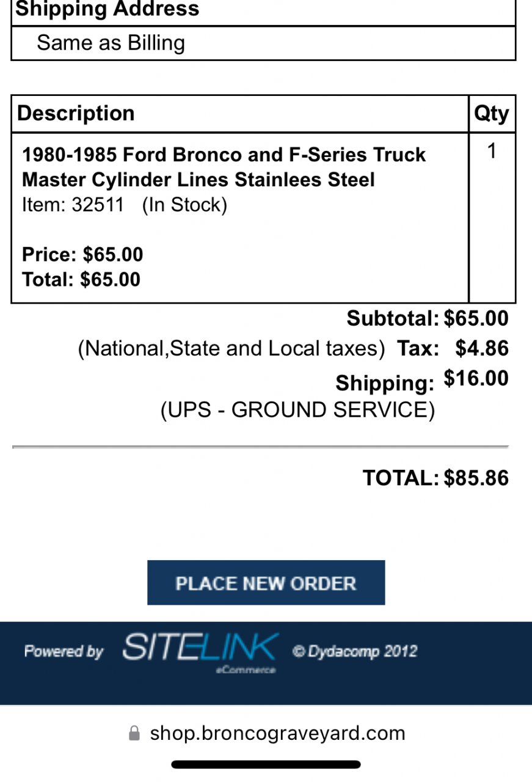The height and width of the screenshot is (782, 532).
Task: Tap the Qty column header
Action: (491, 114)
